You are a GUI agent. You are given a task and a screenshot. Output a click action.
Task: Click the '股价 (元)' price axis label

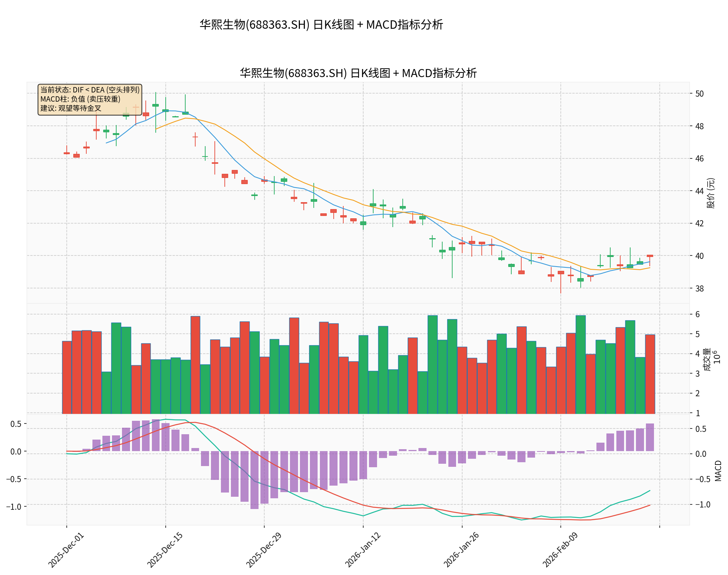tap(711, 193)
